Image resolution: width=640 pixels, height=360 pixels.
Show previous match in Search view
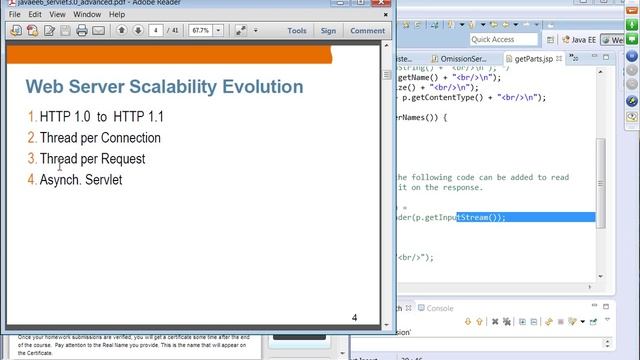coord(479,322)
